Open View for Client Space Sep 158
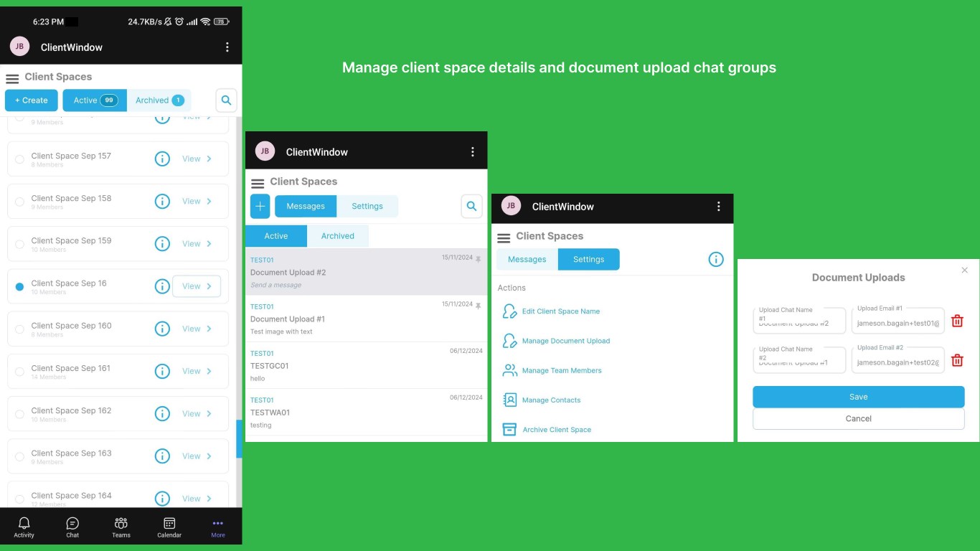The width and height of the screenshot is (980, 551). 197,201
